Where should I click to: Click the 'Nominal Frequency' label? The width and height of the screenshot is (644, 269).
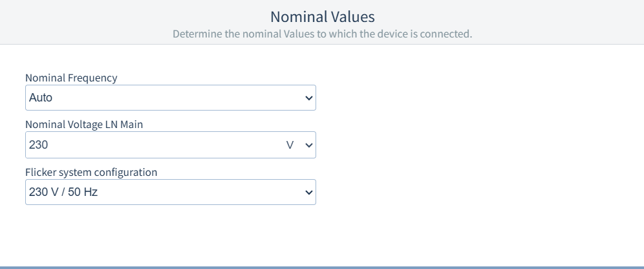(x=71, y=78)
